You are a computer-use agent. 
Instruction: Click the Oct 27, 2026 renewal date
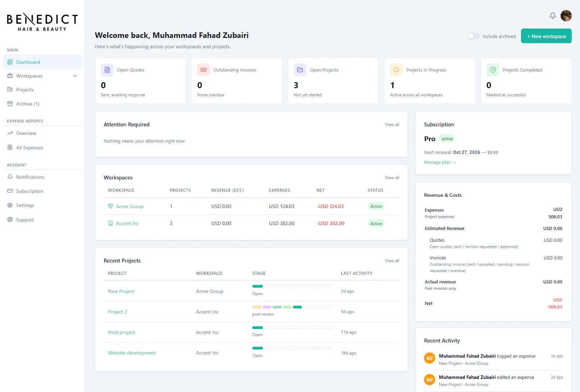[x=466, y=152]
